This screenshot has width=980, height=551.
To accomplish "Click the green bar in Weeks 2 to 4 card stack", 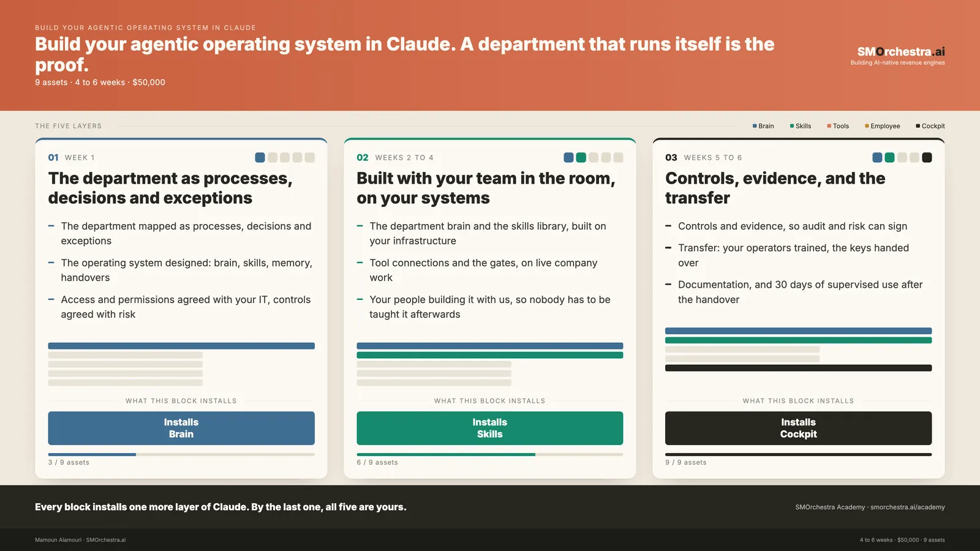I will pos(490,355).
